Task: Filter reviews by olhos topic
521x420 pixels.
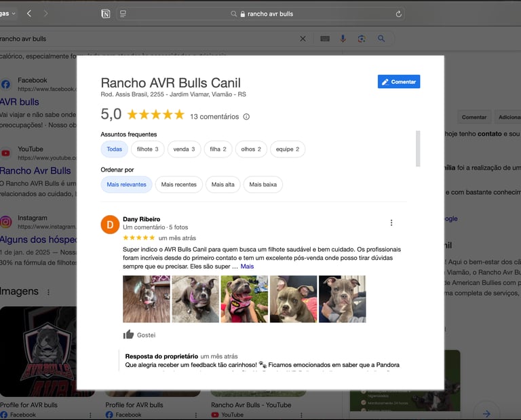Action: 251,149
